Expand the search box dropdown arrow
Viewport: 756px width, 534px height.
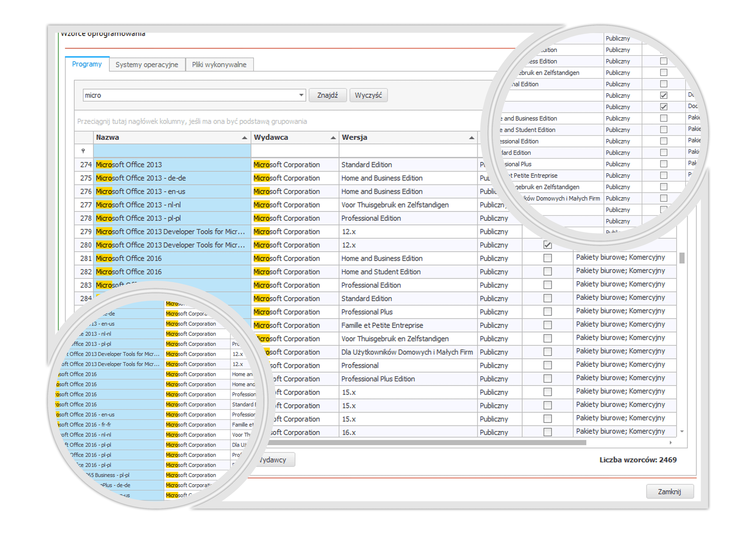tap(301, 95)
